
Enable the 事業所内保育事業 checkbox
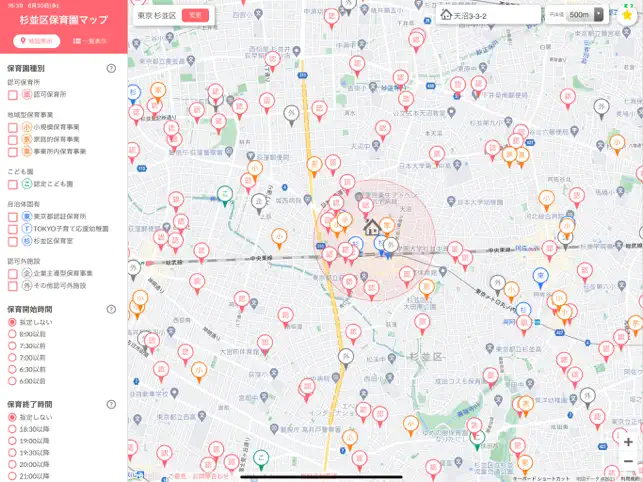click(13, 152)
